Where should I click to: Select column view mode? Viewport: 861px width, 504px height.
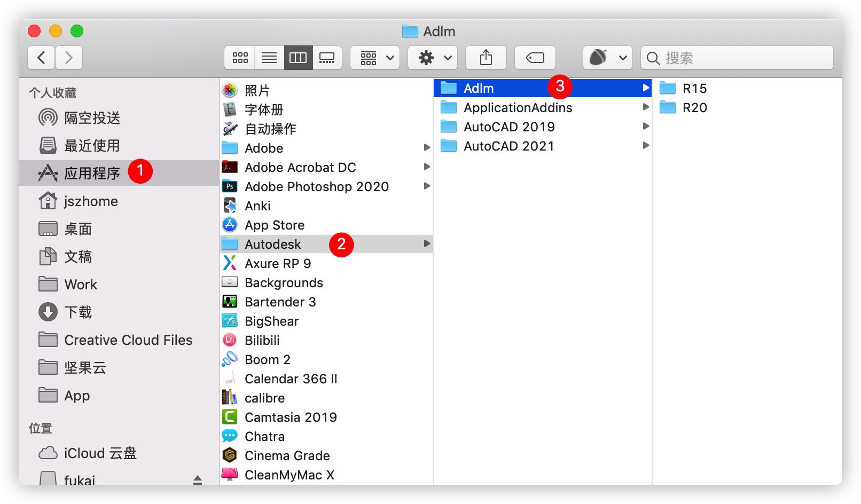pyautogui.click(x=298, y=58)
